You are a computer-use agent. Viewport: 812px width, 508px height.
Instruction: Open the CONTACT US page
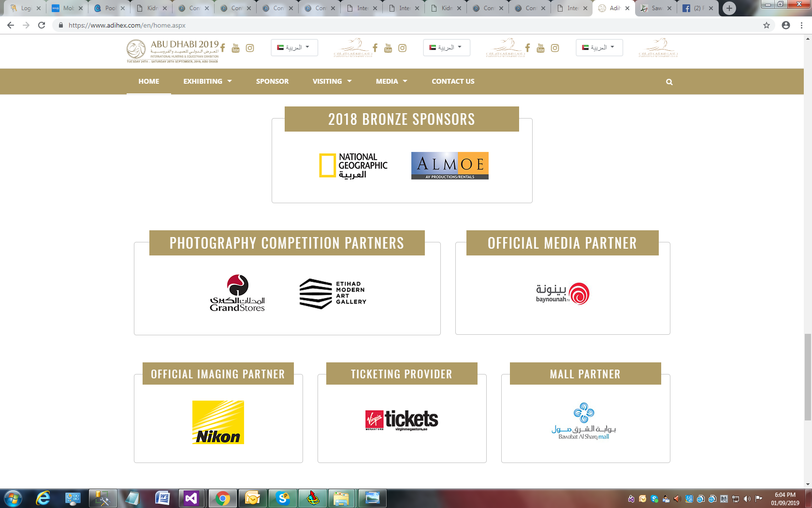click(x=453, y=81)
